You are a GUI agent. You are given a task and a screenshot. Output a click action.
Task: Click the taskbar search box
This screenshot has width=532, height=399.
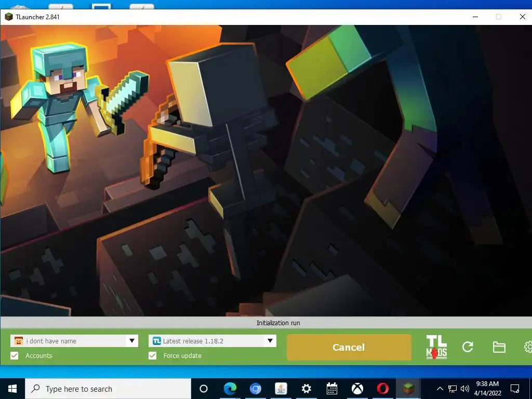[108, 389]
